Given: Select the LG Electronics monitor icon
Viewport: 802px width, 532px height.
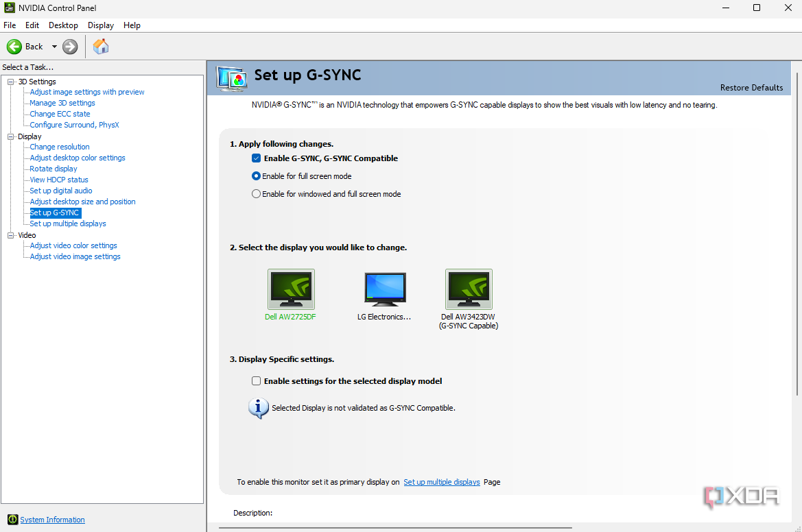Looking at the screenshot, I should click(x=385, y=289).
